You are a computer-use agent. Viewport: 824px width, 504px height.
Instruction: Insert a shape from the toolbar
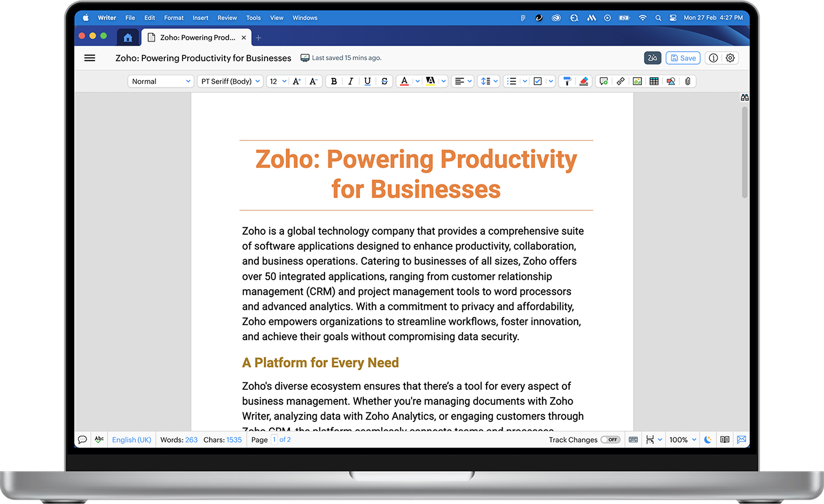[671, 81]
